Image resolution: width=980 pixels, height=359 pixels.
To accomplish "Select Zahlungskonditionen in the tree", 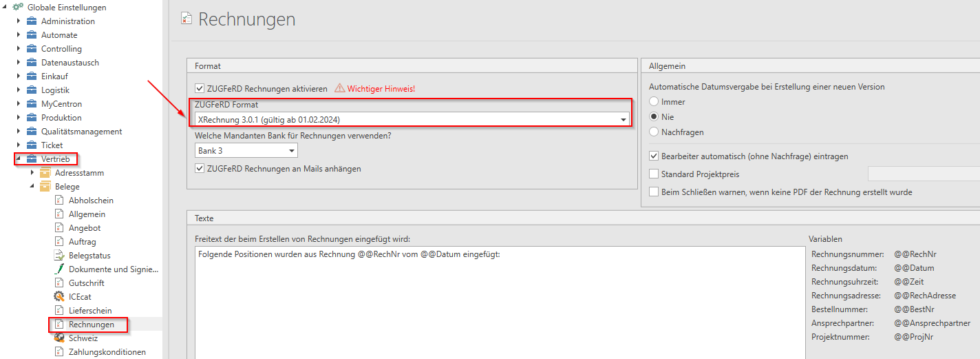I will pos(107,351).
